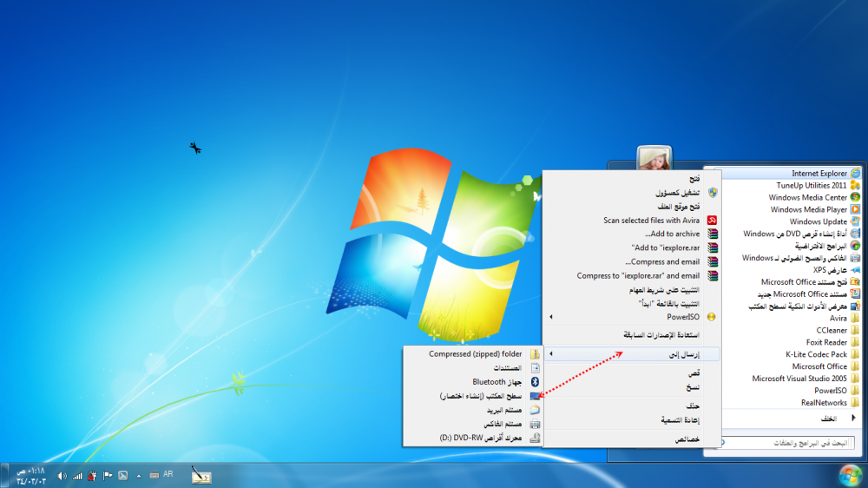This screenshot has width=868, height=488.
Task: Click the Windows Update program entry
Action: tap(818, 221)
